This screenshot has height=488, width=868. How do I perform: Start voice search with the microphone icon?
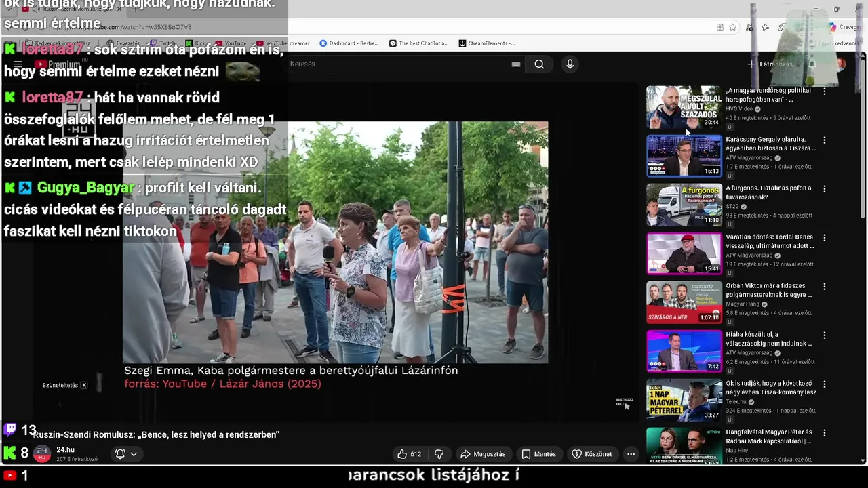(x=570, y=64)
